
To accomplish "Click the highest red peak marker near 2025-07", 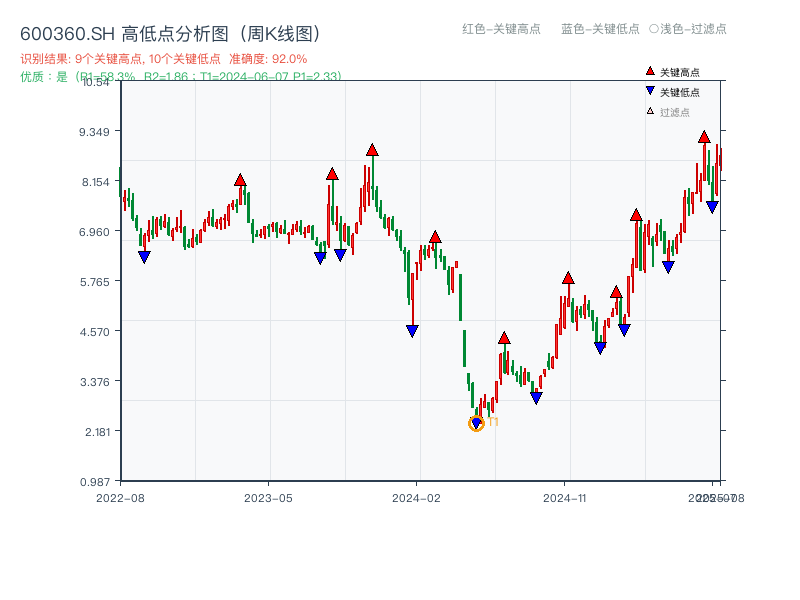I will (704, 137).
